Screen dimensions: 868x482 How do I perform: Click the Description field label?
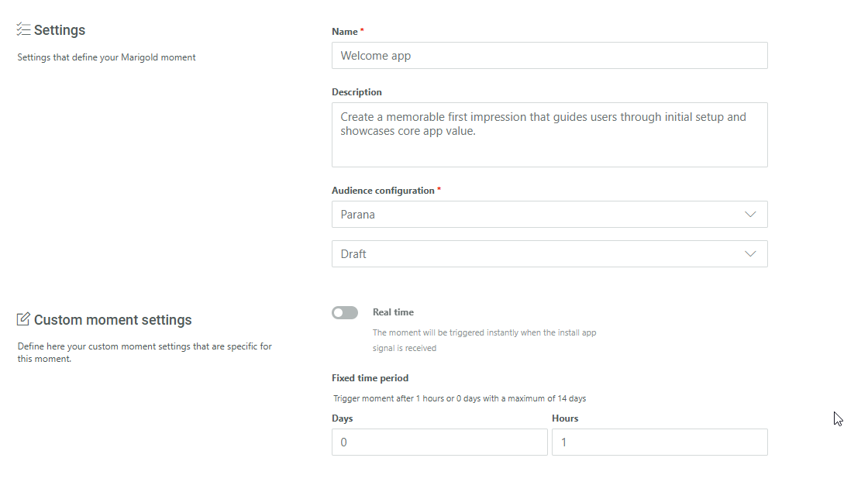[356, 92]
